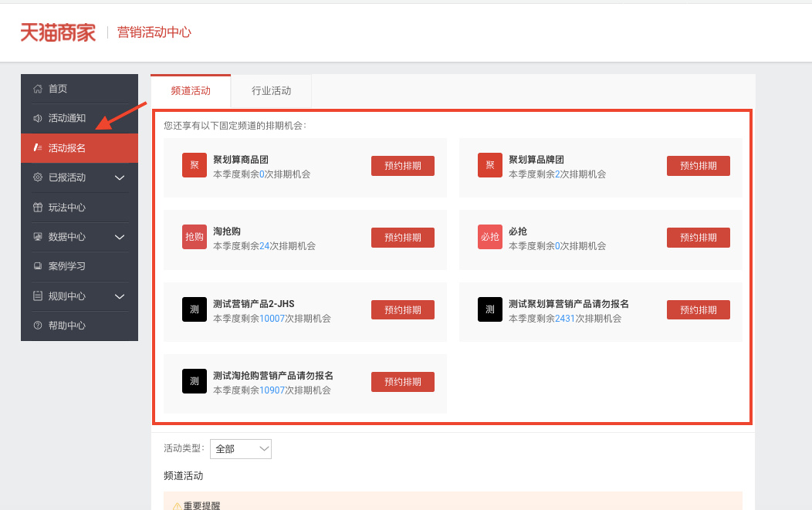Click the 营销活动中心 header title

[x=154, y=32]
